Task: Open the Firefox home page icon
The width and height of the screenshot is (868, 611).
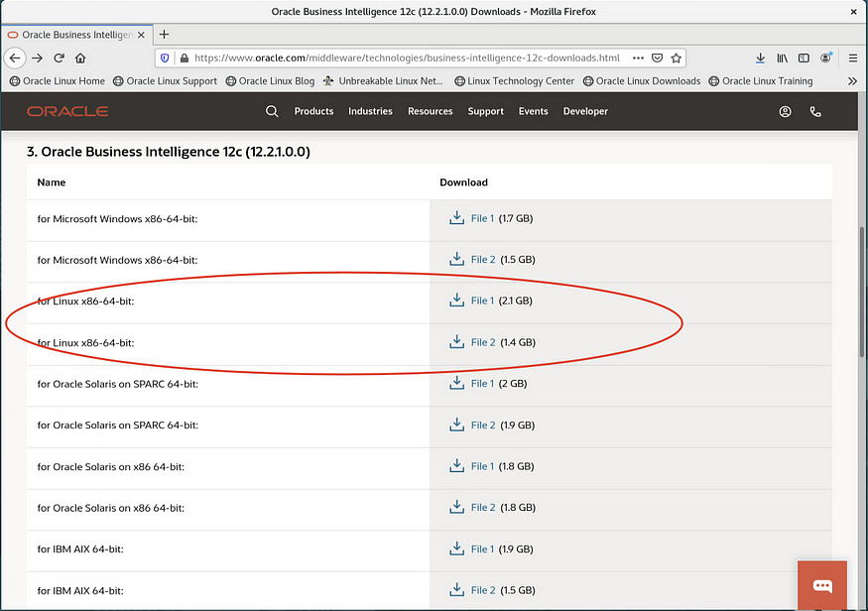Action: click(x=80, y=59)
